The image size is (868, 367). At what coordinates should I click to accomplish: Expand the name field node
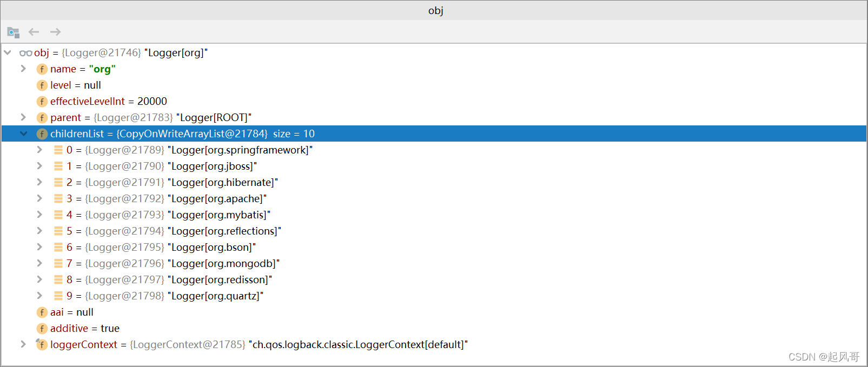tap(23, 69)
